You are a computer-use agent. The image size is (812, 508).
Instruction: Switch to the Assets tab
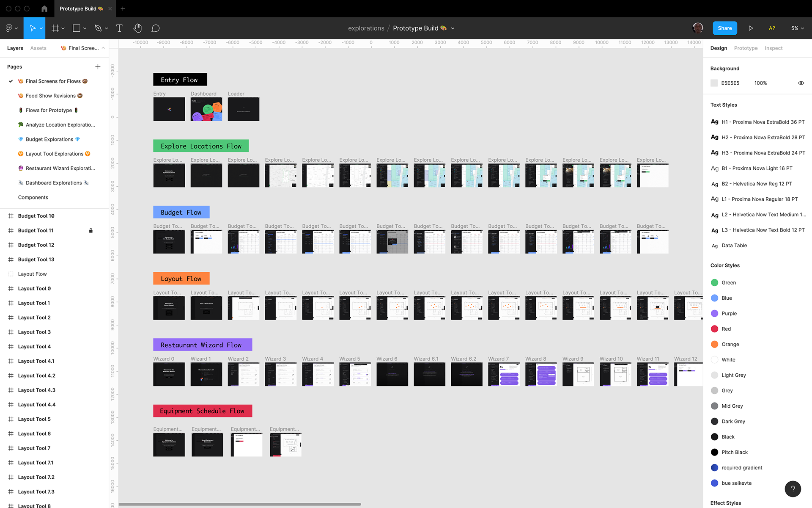tap(38, 48)
